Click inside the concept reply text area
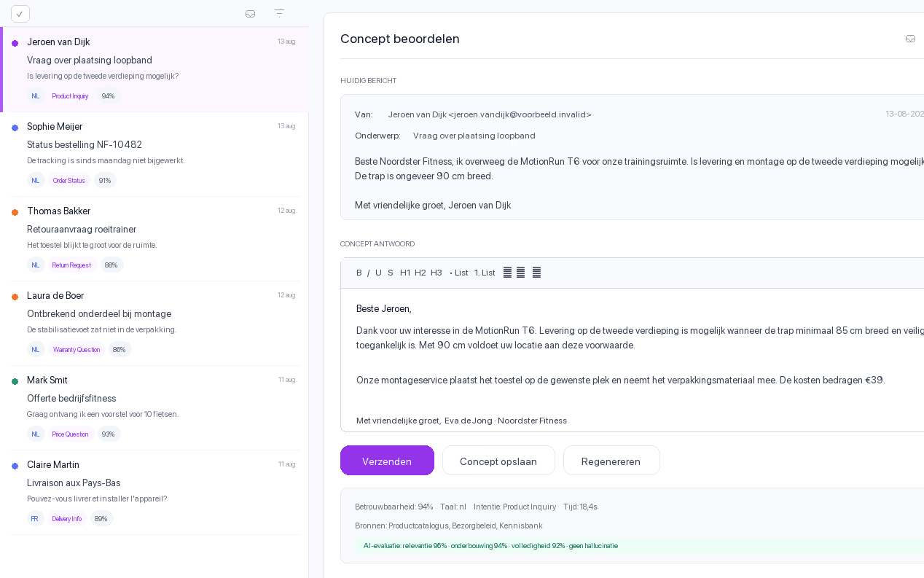 633,360
